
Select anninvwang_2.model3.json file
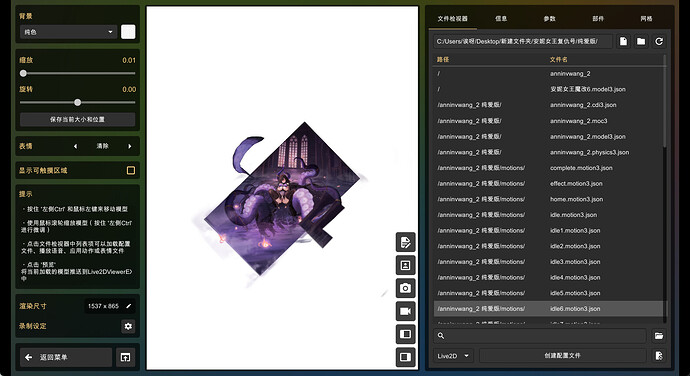click(x=548, y=136)
